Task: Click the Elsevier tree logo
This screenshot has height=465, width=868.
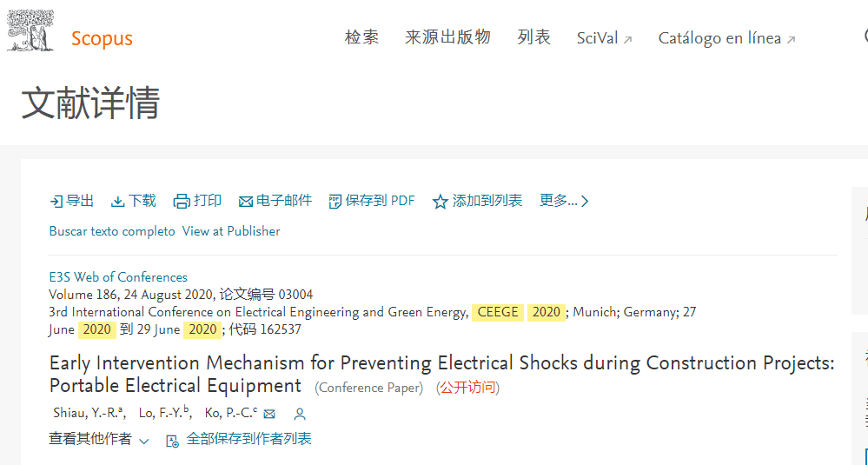Action: coord(30,30)
